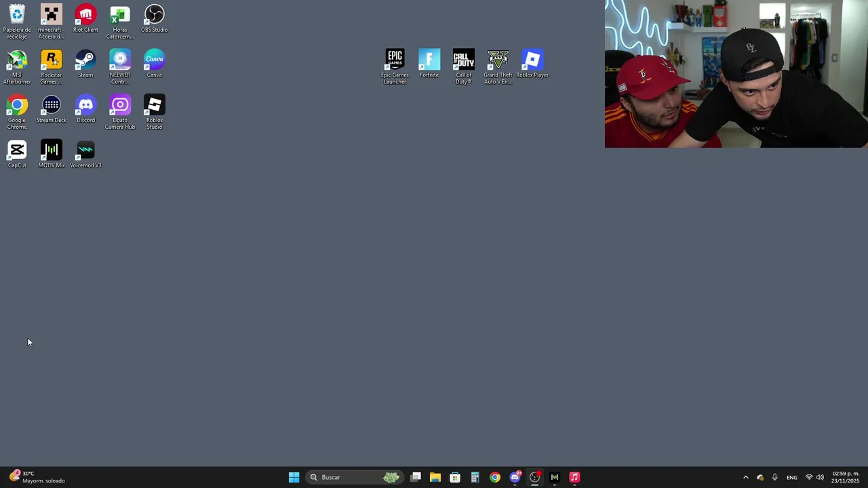Select the Horas Catorcena Excel file

120,22
